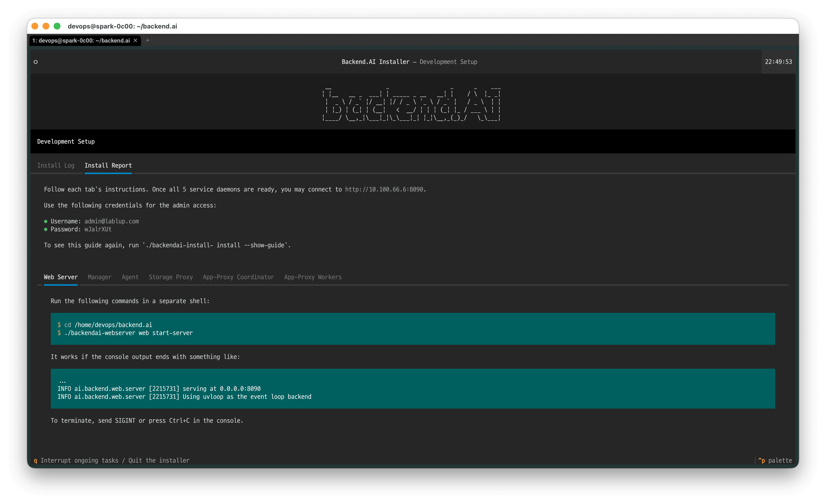The image size is (826, 504).
Task: Click the password wJalrXUt value
Action: click(98, 229)
